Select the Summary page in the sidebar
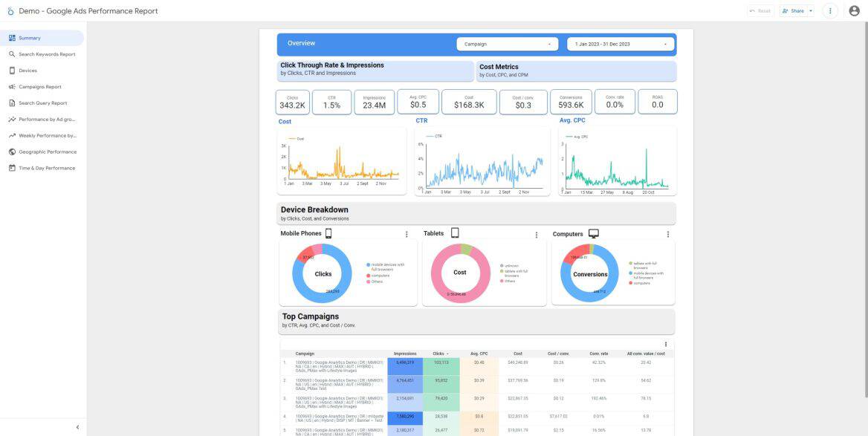Screen dimensions: 868x436 point(30,36)
